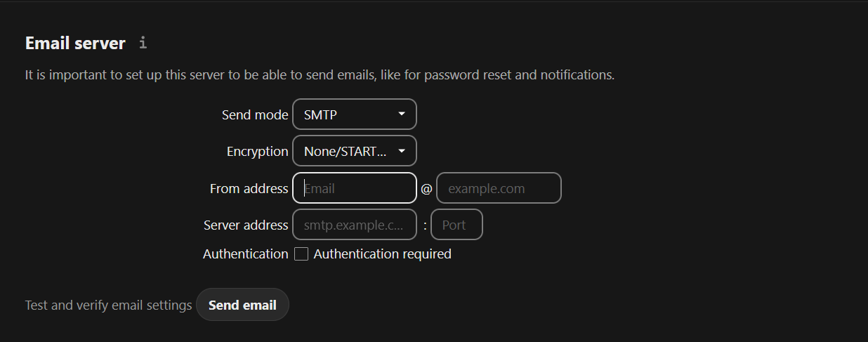The image size is (868, 342).
Task: Click the "Authentication required" checkbox label
Action: click(382, 254)
